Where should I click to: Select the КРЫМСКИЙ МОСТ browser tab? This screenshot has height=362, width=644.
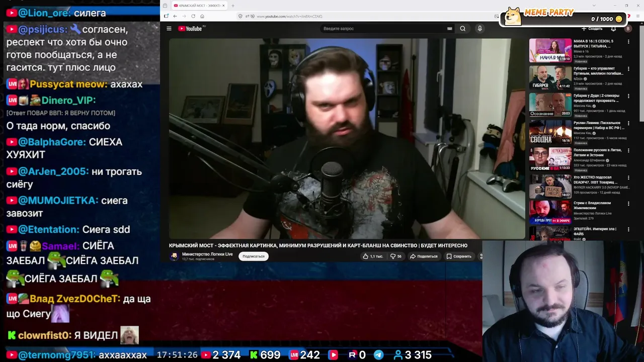[x=199, y=6]
